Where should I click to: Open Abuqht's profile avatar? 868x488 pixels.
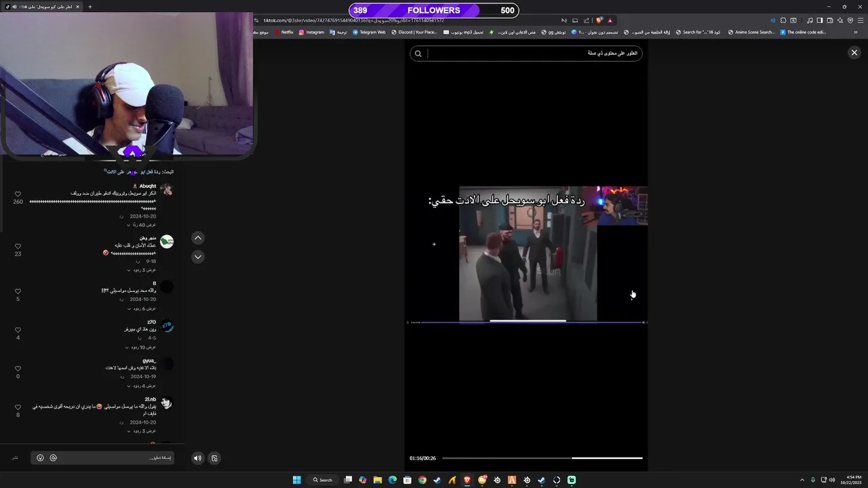(x=166, y=190)
